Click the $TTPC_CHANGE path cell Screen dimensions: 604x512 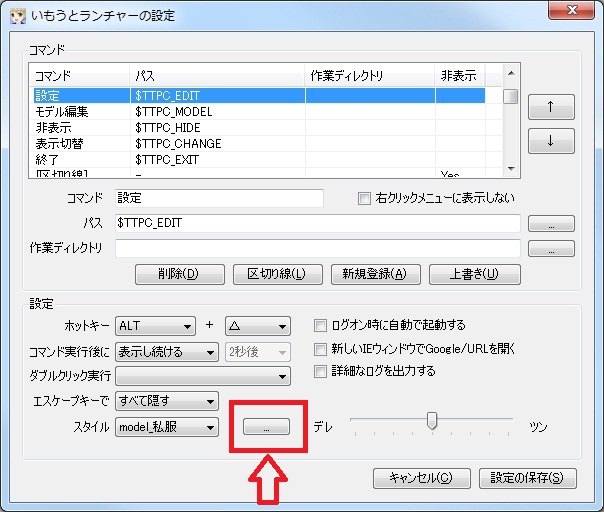[x=178, y=144]
